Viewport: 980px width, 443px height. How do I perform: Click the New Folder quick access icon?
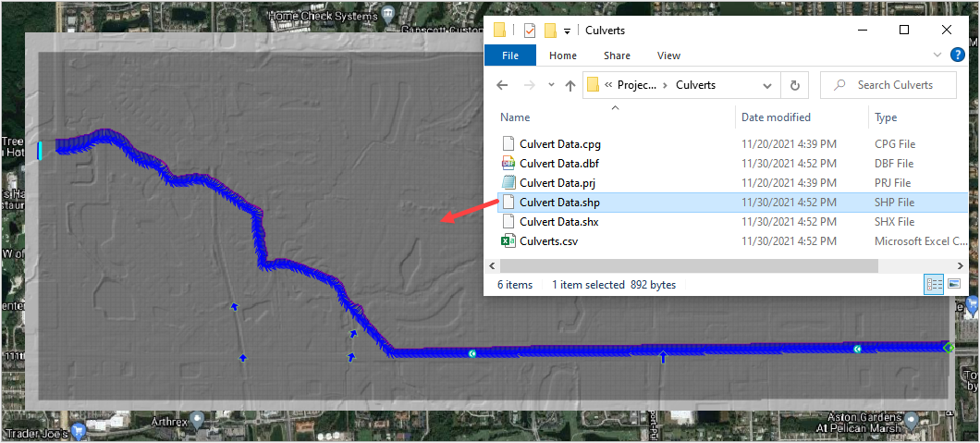(x=550, y=31)
